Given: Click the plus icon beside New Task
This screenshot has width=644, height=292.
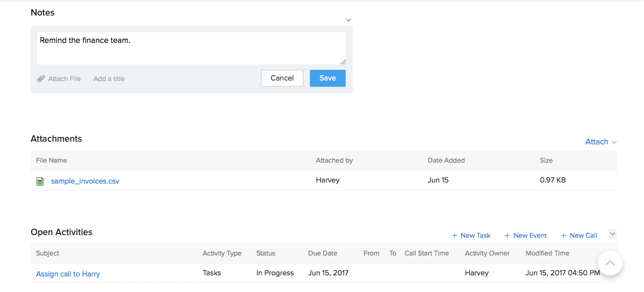Looking at the screenshot, I should pyautogui.click(x=454, y=236).
